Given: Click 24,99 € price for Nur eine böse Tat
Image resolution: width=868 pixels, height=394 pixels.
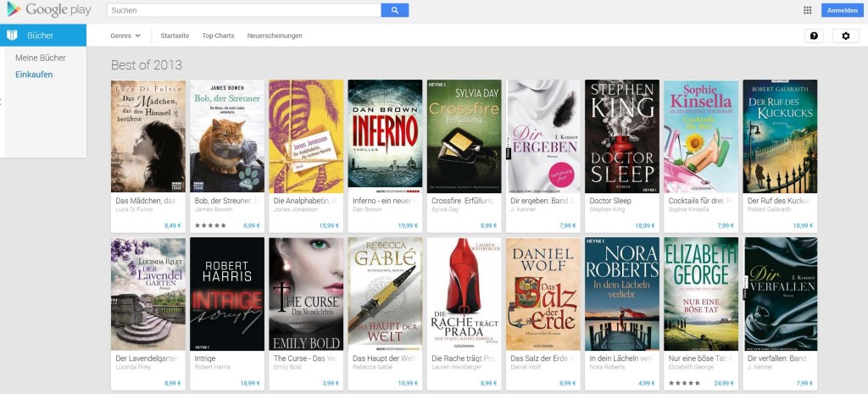Looking at the screenshot, I should 724,384.
